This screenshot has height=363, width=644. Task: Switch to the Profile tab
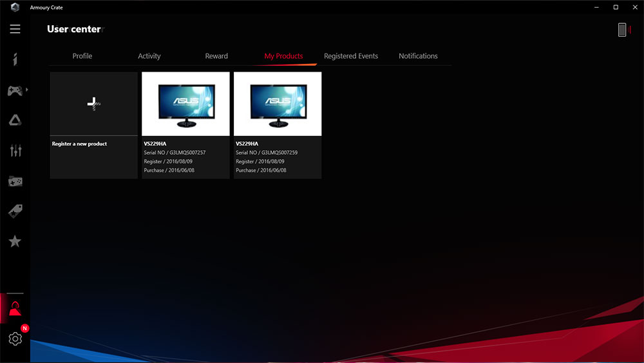point(82,56)
